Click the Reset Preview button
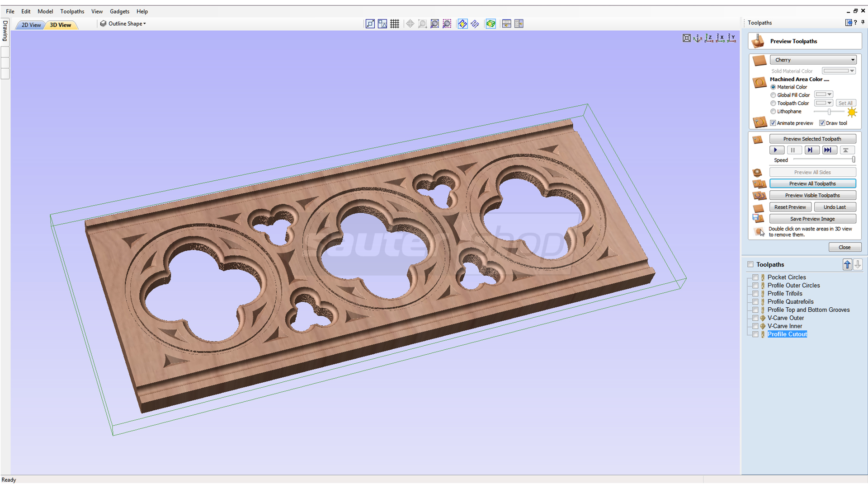Screen dimensions: 868x488 tap(790, 206)
